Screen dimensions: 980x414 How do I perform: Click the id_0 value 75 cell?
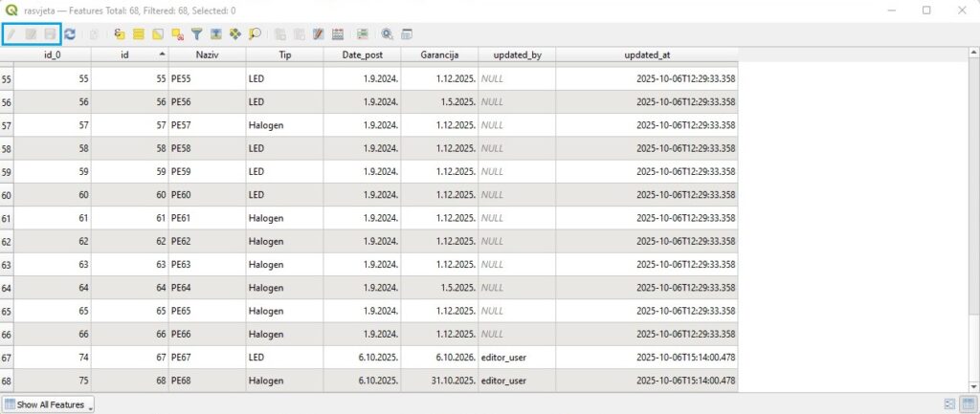click(53, 381)
